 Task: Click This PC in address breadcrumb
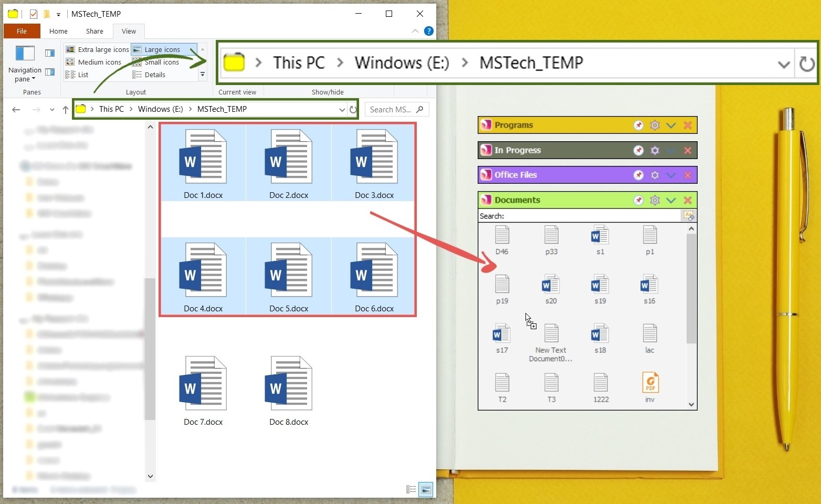click(111, 109)
